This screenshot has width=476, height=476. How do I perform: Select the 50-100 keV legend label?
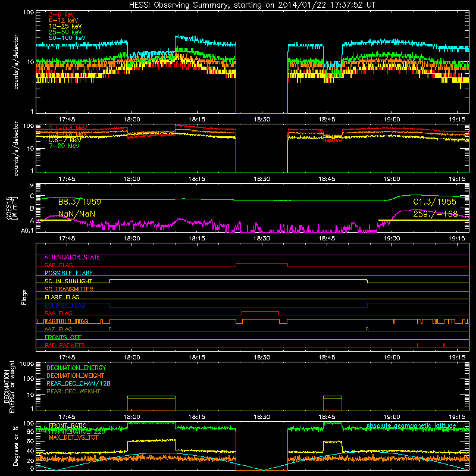pos(67,38)
